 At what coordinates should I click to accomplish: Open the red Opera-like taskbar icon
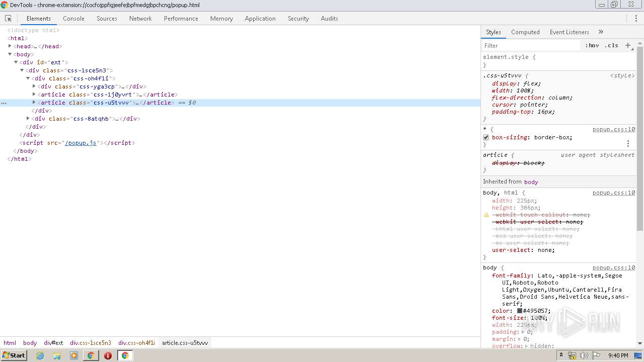tap(108, 355)
